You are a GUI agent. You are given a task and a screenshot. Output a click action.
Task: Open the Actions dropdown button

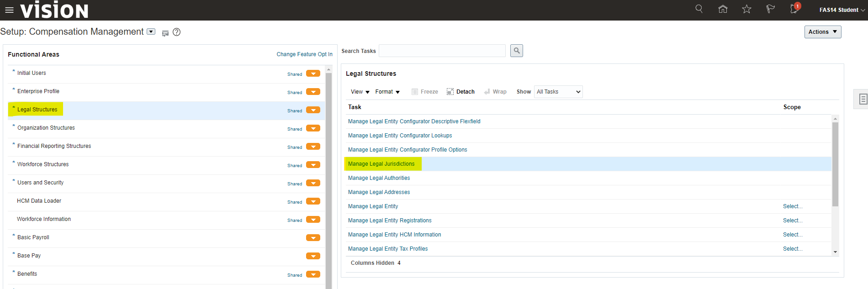click(x=822, y=32)
